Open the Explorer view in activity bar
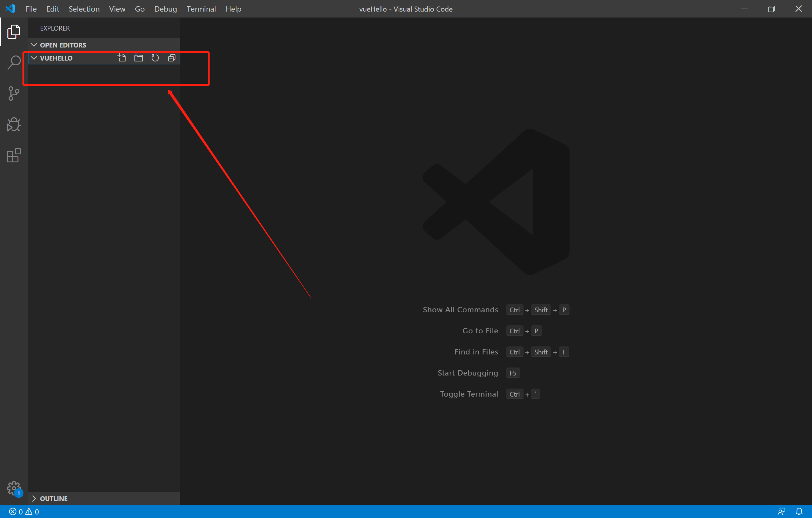This screenshot has height=518, width=812. point(14,31)
